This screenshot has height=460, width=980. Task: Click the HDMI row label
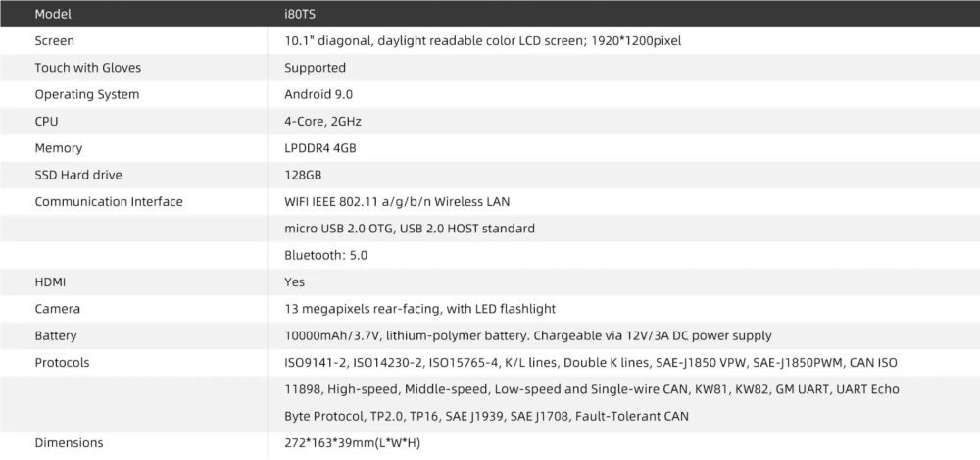pos(50,281)
